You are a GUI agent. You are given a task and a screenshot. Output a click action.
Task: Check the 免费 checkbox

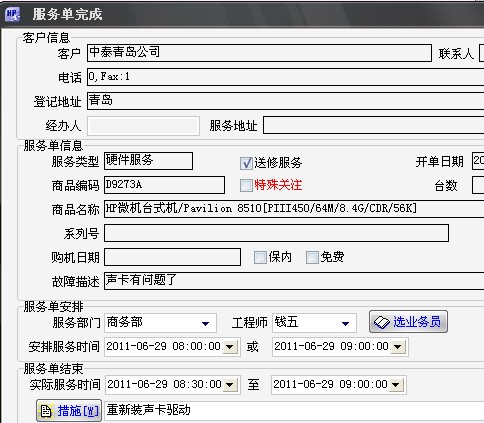point(312,257)
